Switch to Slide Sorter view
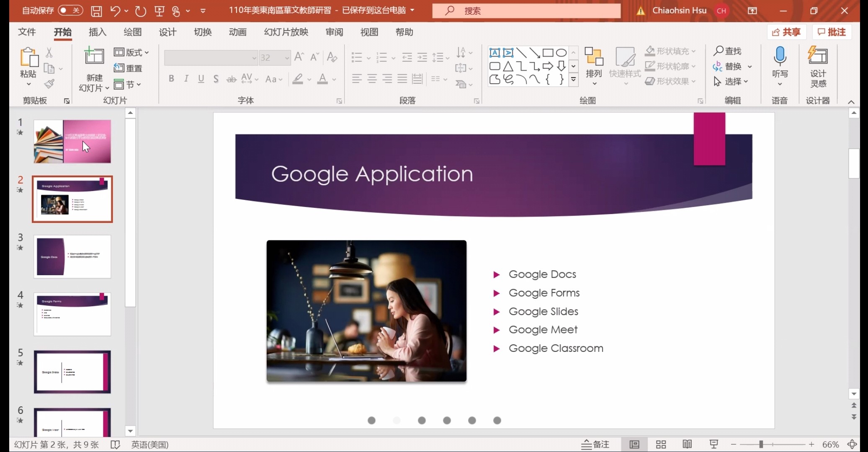The height and width of the screenshot is (452, 868). [x=661, y=444]
